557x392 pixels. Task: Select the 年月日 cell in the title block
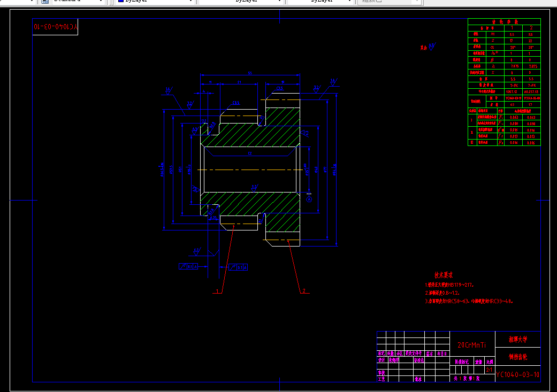tap(442, 353)
